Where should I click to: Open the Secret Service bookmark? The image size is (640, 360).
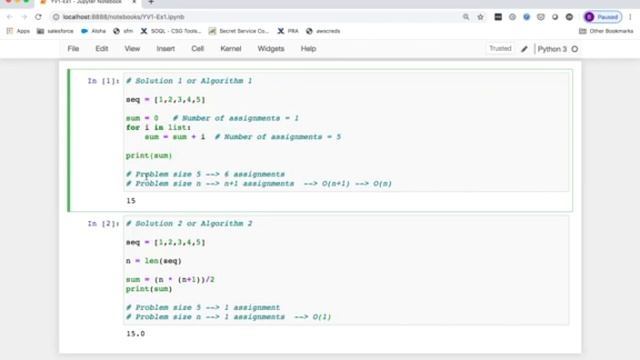[239, 31]
